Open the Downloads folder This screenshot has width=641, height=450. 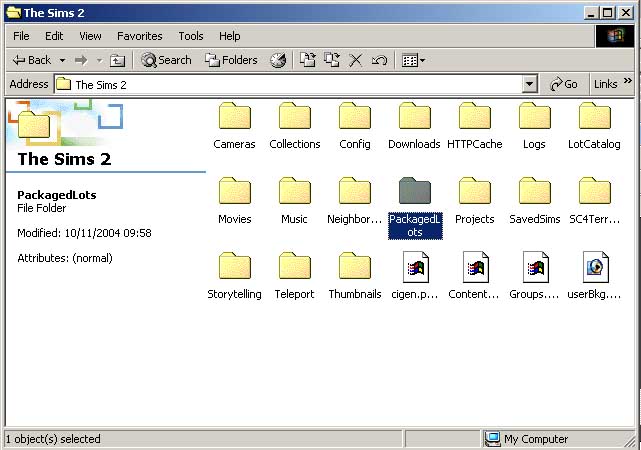(414, 126)
